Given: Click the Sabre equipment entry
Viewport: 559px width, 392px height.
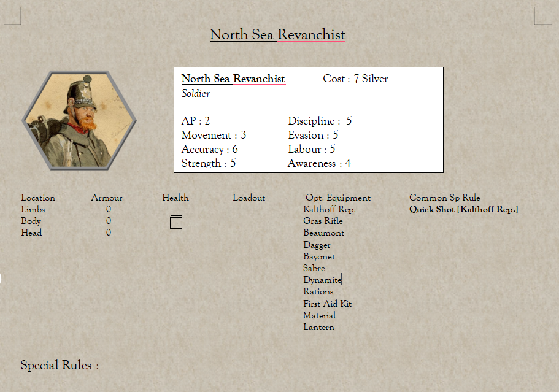Looking at the screenshot, I should (314, 268).
